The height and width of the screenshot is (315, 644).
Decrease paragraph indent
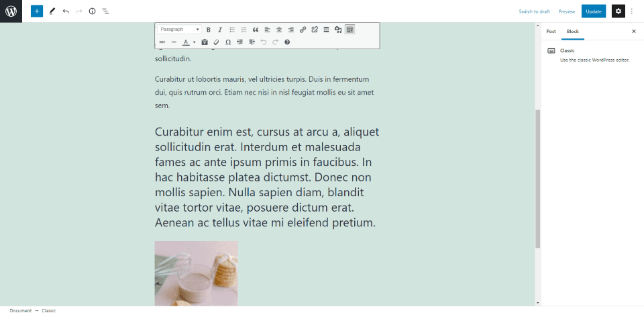[x=240, y=42]
